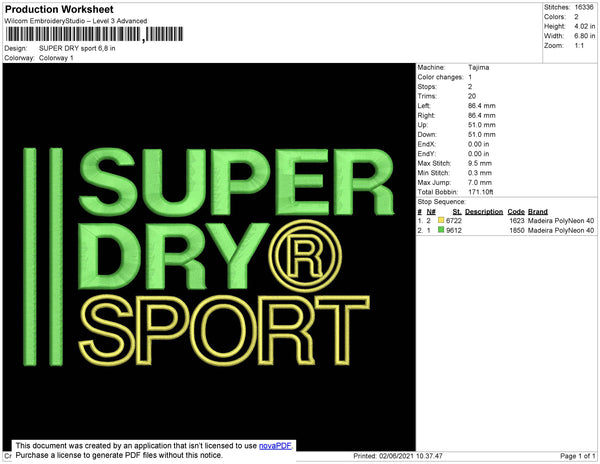Click the Color changes value 1

(x=470, y=77)
